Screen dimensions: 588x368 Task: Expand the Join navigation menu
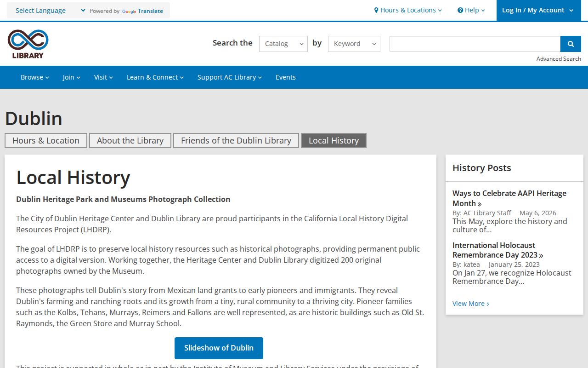72,77
